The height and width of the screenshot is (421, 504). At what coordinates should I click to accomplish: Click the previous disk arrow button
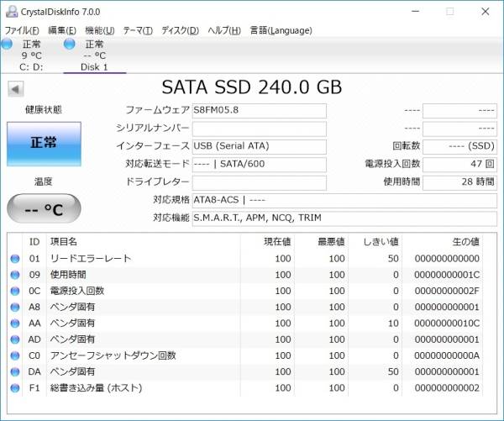point(15,89)
